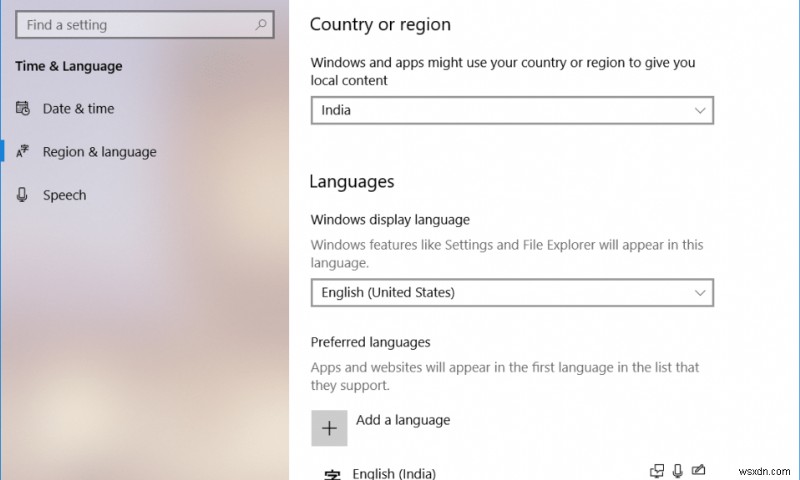800x480 pixels.
Task: Open the English (United States) display language dropdown
Action: coord(512,293)
